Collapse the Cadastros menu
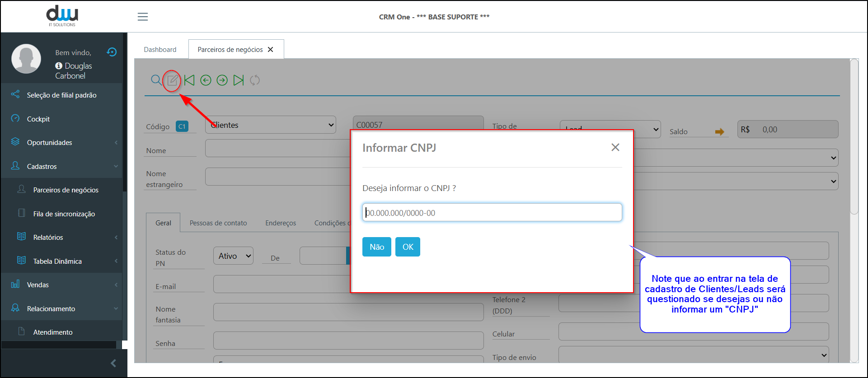868x378 pixels. click(x=62, y=166)
